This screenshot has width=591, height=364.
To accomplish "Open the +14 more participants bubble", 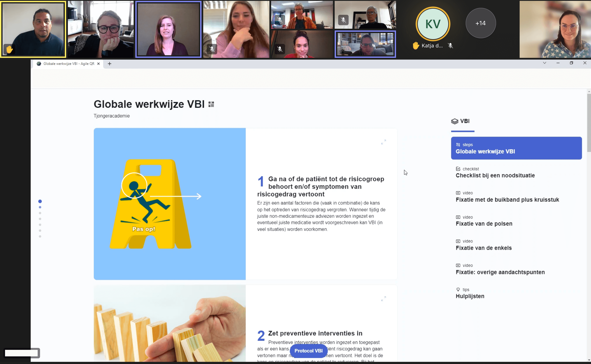I will 480,23.
